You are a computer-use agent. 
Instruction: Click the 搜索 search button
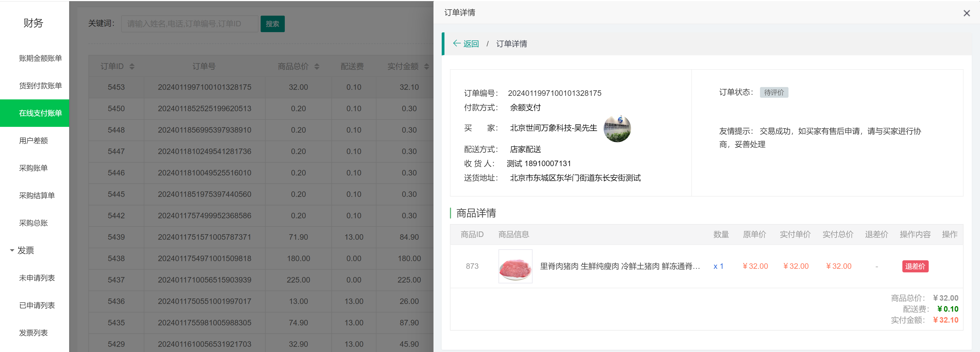[x=272, y=24]
